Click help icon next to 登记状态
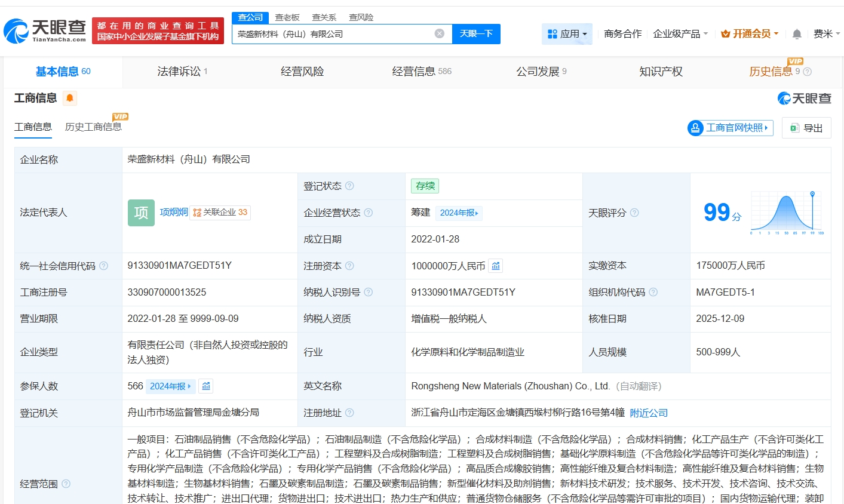Screen dimensions: 844x504 349,186
